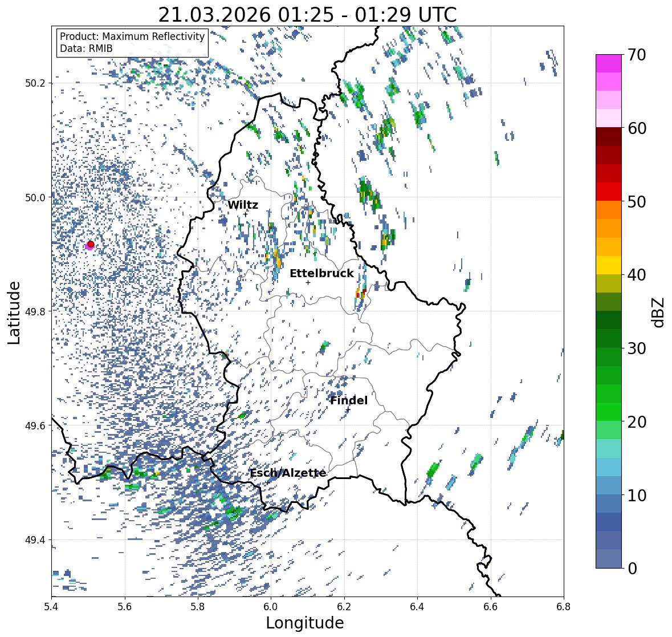Click the longitude tick 5.6
The width and height of the screenshot is (672, 637).
click(x=125, y=607)
